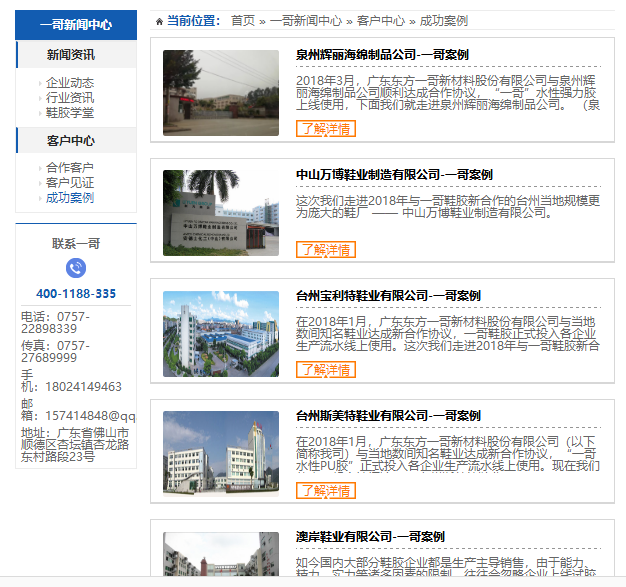Open 台州斯美特鞋业有限公司 case title

388,416
